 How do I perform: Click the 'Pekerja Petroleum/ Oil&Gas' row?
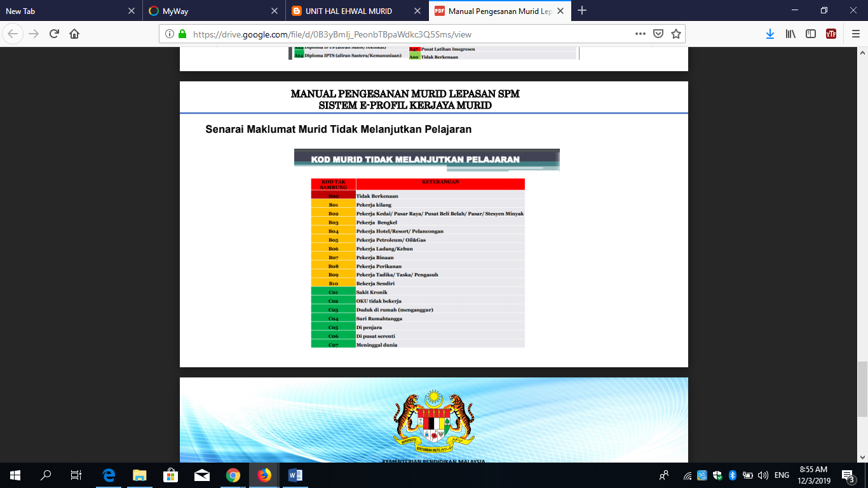tap(418, 240)
